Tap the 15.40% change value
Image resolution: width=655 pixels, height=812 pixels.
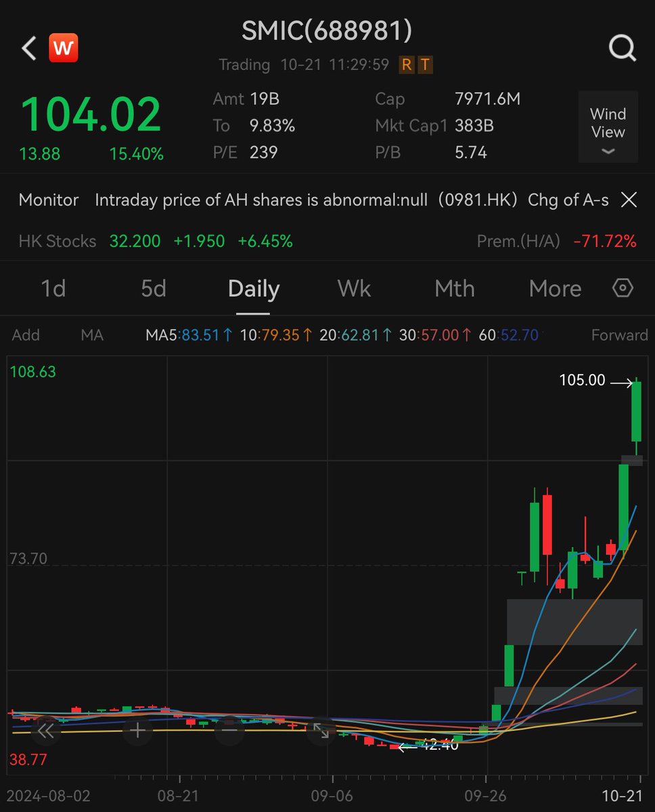137,154
